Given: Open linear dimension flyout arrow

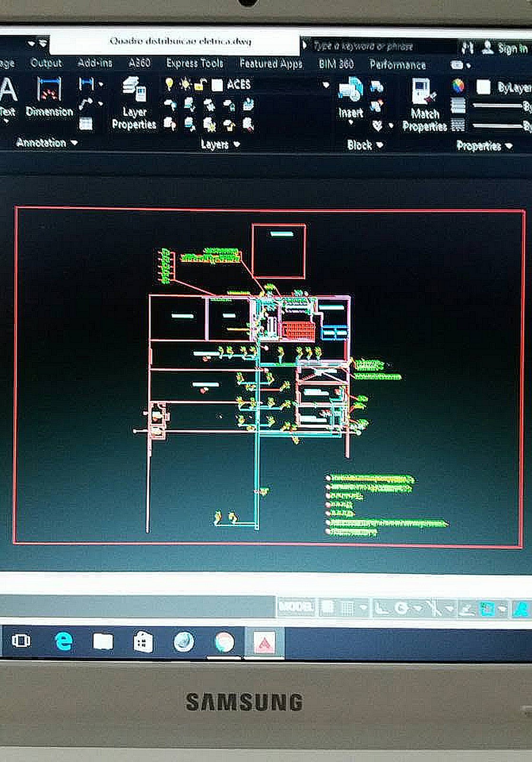Looking at the screenshot, I should click(100, 84).
